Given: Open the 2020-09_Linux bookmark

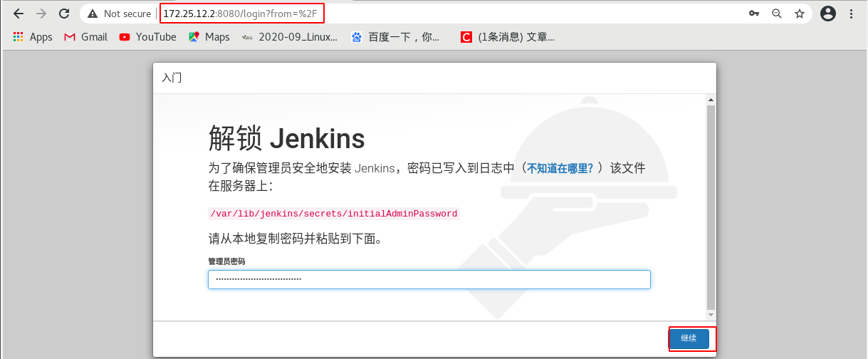Looking at the screenshot, I should click(290, 37).
